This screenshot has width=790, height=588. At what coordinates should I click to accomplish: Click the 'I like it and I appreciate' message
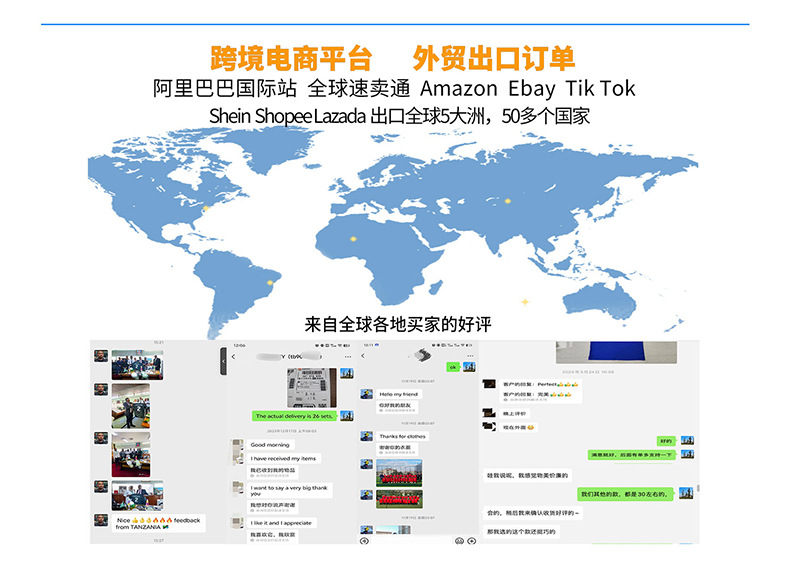(282, 523)
